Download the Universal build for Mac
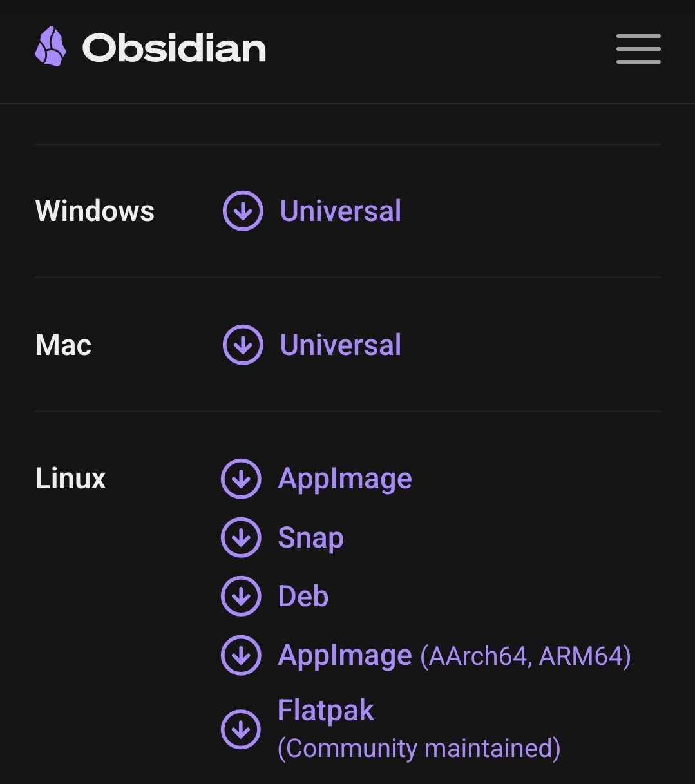The height and width of the screenshot is (784, 695). tap(341, 345)
